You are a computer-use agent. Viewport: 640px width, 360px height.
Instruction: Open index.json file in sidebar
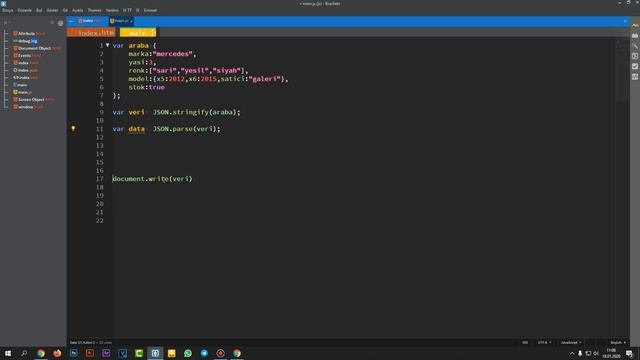tap(25, 70)
